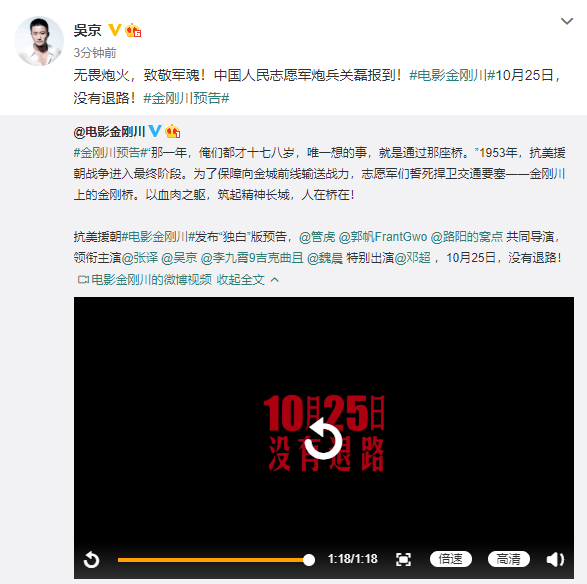Open 吴京's profile picture
This screenshot has height=584, width=587.
click(39, 41)
